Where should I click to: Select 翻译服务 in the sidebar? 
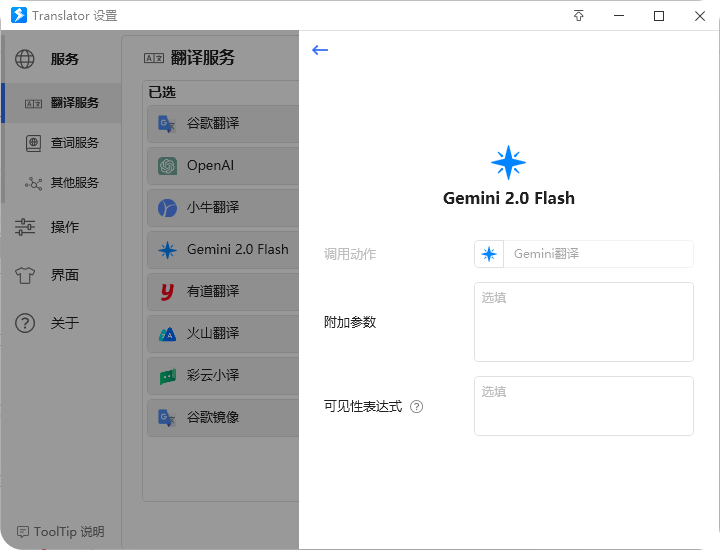pyautogui.click(x=61, y=103)
